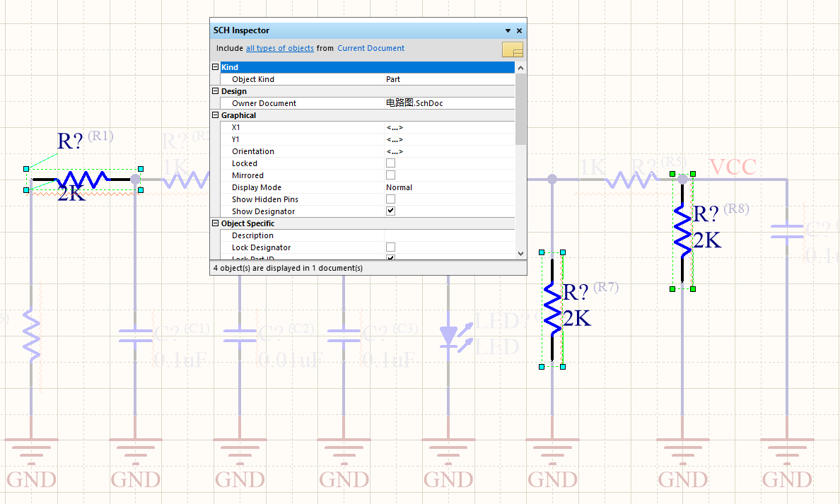
Task: Collapse the Design section
Action: [216, 91]
